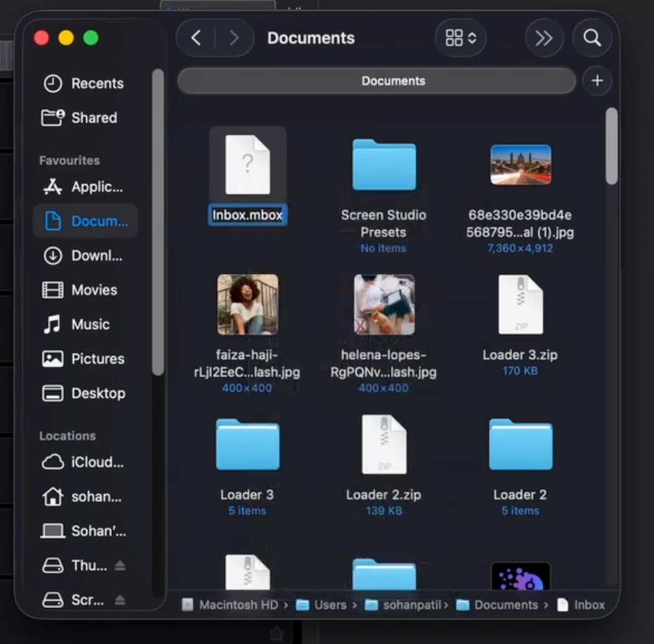Activate the search magnifier icon

pyautogui.click(x=593, y=38)
